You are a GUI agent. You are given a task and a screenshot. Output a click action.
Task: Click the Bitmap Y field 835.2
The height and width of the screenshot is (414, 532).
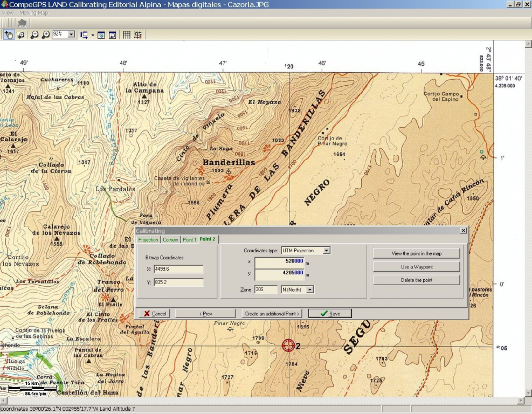179,282
